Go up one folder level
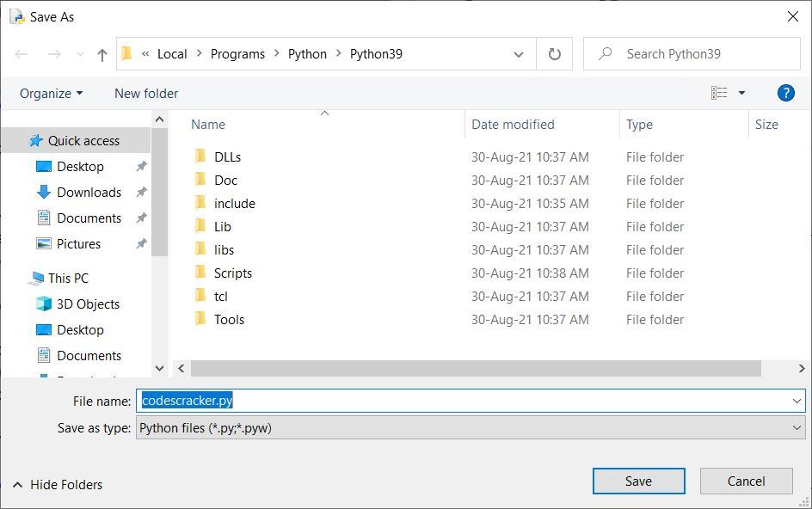The height and width of the screenshot is (509, 812). (101, 53)
